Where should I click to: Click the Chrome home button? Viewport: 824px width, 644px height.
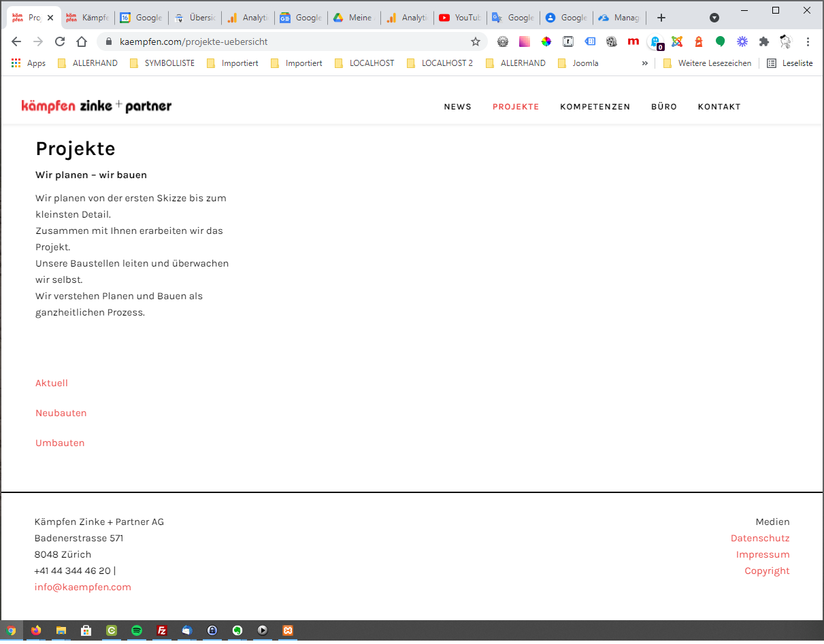point(82,41)
